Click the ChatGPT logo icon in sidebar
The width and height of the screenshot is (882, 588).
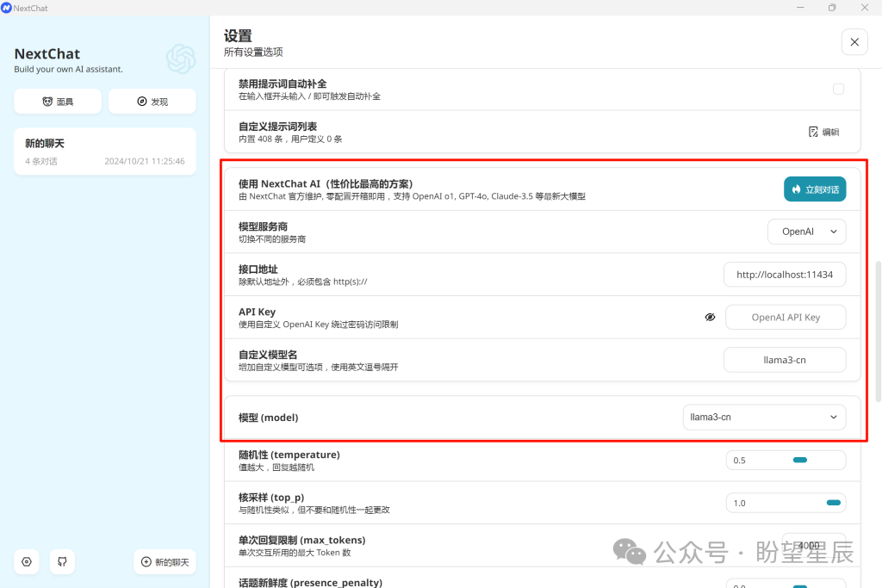point(181,59)
